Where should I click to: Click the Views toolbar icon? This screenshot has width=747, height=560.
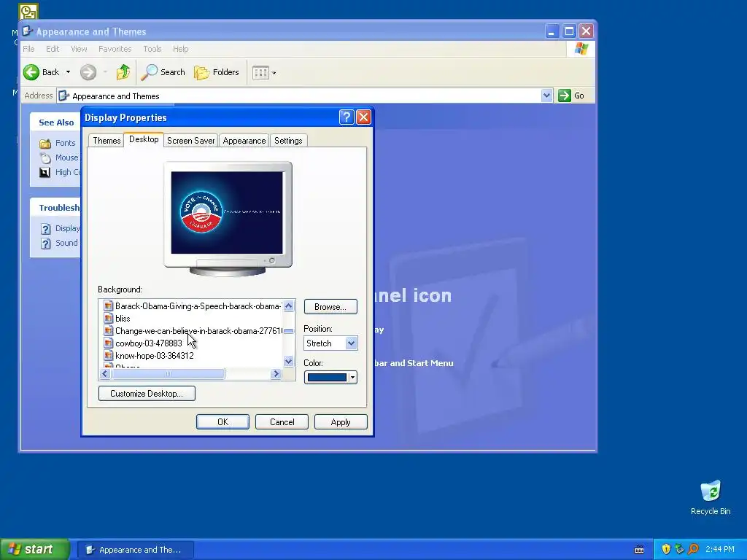coord(260,73)
